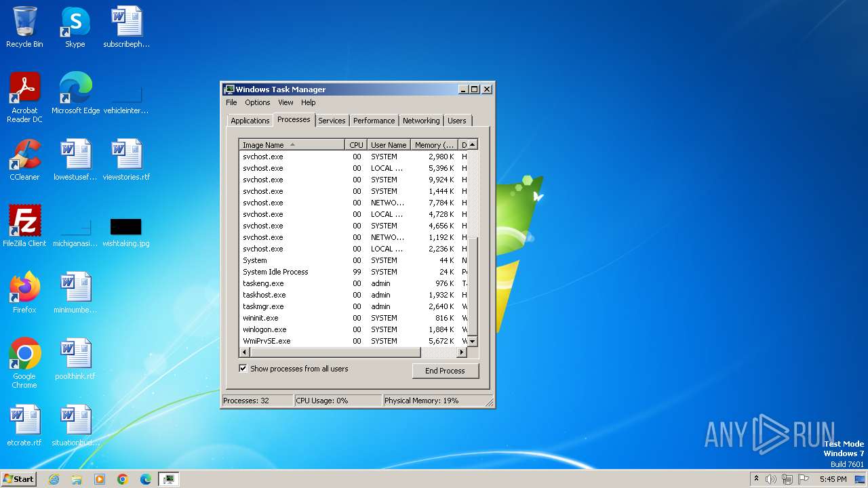Open the michiganasi desktop file
868x488 pixels.
point(75,235)
